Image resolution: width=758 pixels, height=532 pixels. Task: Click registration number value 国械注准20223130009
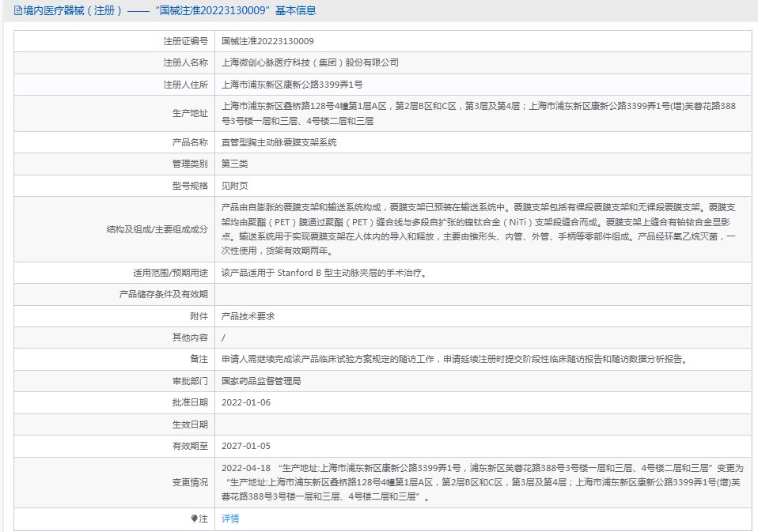[x=267, y=41]
